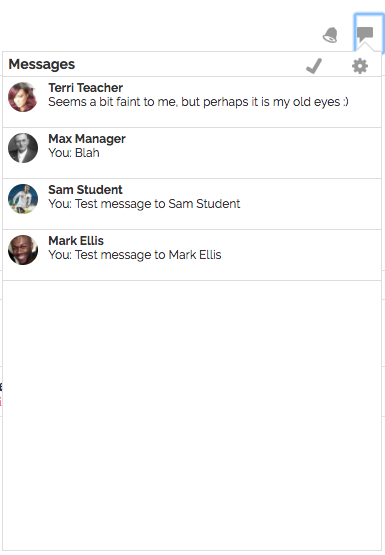Open 'Test message to Mark Ellis' preview

point(135,255)
